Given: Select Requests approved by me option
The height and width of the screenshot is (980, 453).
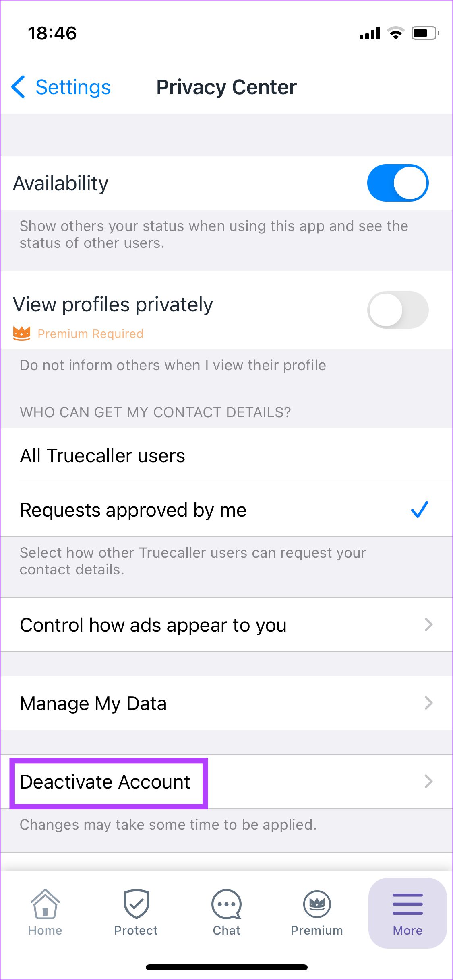Looking at the screenshot, I should [x=226, y=509].
